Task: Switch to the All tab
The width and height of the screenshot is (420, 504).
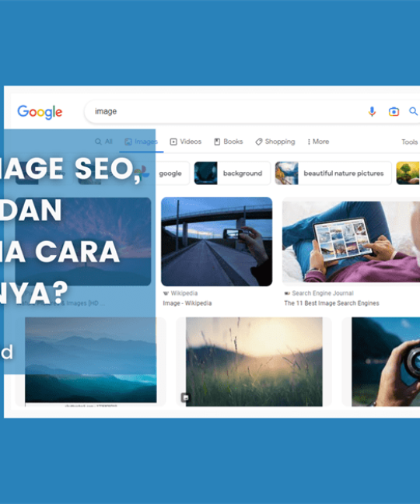Action: [103, 142]
